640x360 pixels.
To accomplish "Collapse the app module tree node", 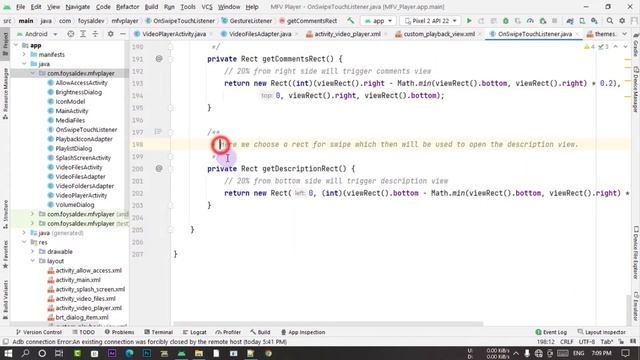I will click(16, 45).
